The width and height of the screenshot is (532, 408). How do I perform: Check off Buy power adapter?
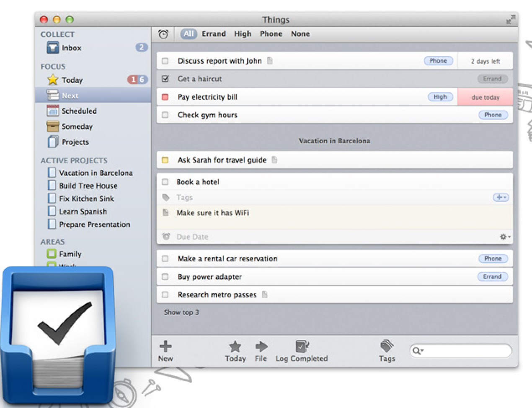165,276
